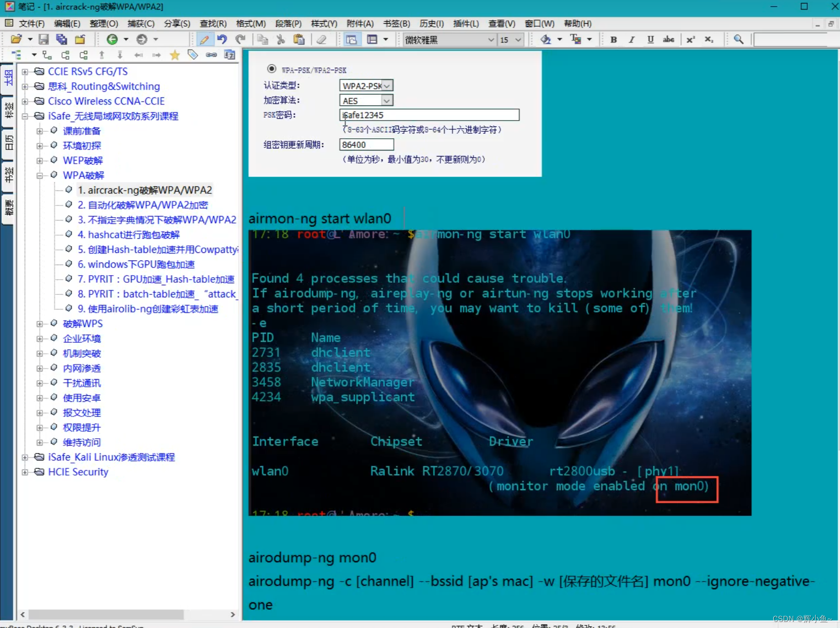Switch to the 日历 side tab
The width and height of the screenshot is (840, 628).
(x=8, y=143)
